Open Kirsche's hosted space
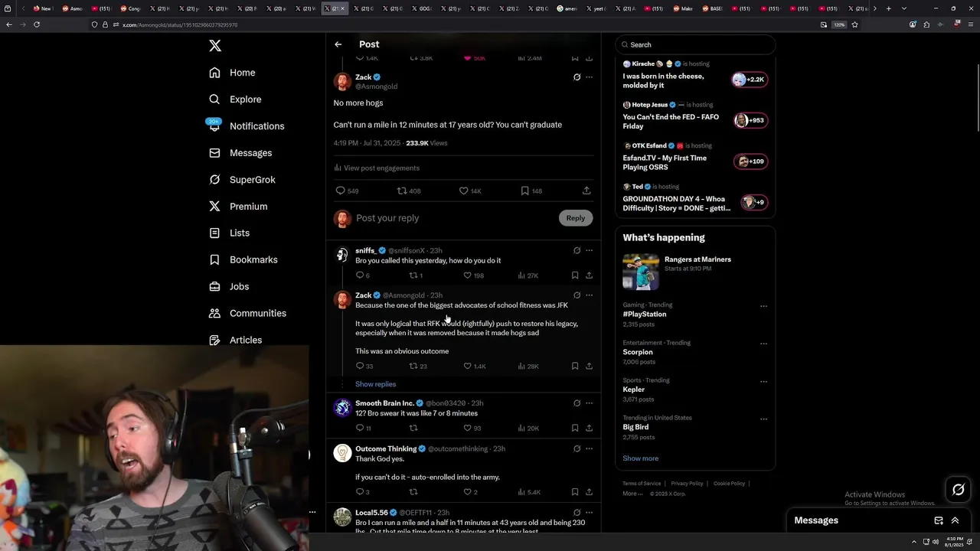 pos(695,76)
